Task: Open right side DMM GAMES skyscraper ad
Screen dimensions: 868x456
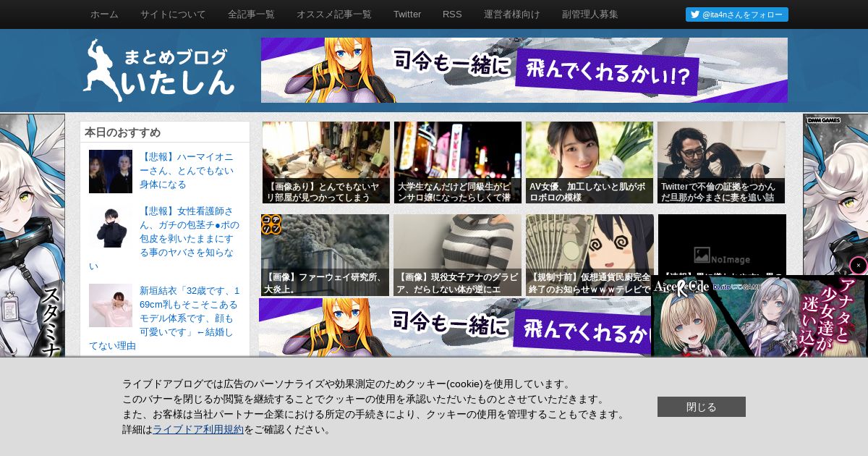Action: pyautogui.click(x=835, y=194)
